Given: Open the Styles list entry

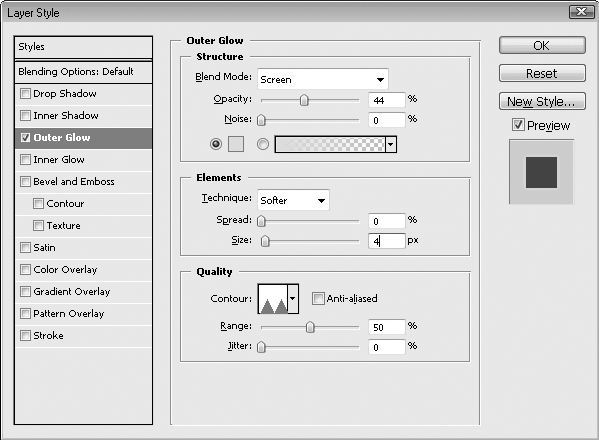Looking at the screenshot, I should 83,47.
